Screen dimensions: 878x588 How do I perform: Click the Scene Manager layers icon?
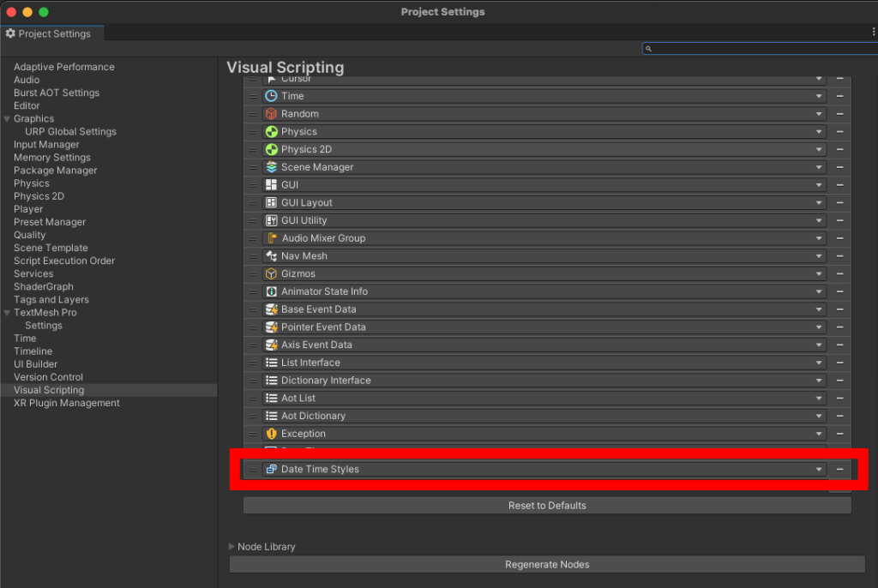pyautogui.click(x=271, y=167)
